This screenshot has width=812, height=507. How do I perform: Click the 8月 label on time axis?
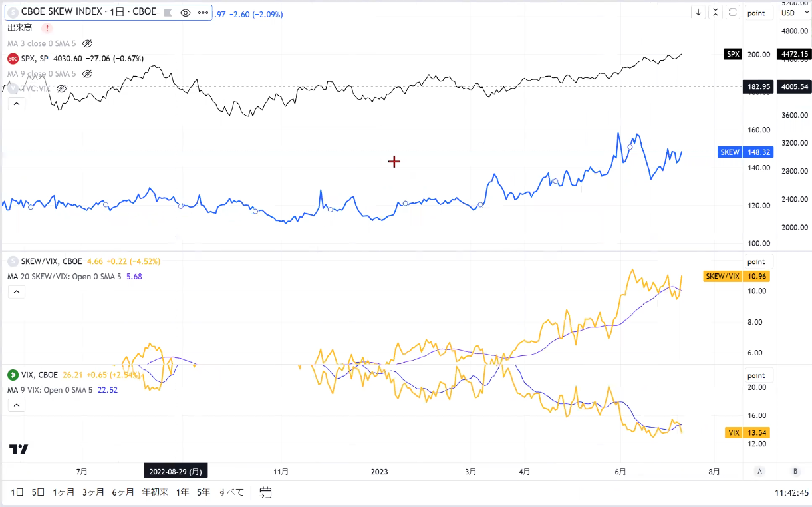(714, 472)
